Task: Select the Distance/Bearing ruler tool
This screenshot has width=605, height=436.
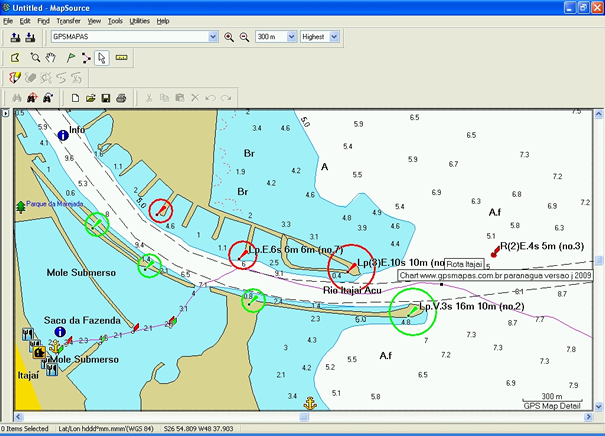Action: click(x=122, y=58)
